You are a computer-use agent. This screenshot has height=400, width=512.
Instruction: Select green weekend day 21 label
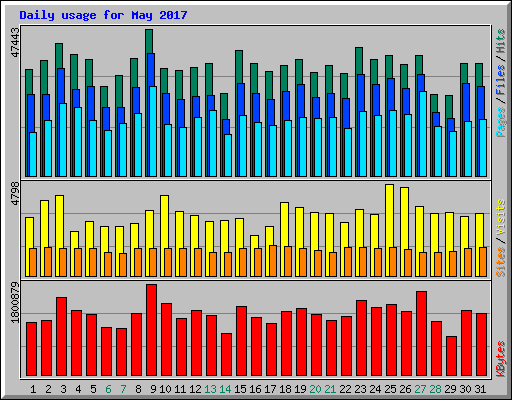[330, 389]
